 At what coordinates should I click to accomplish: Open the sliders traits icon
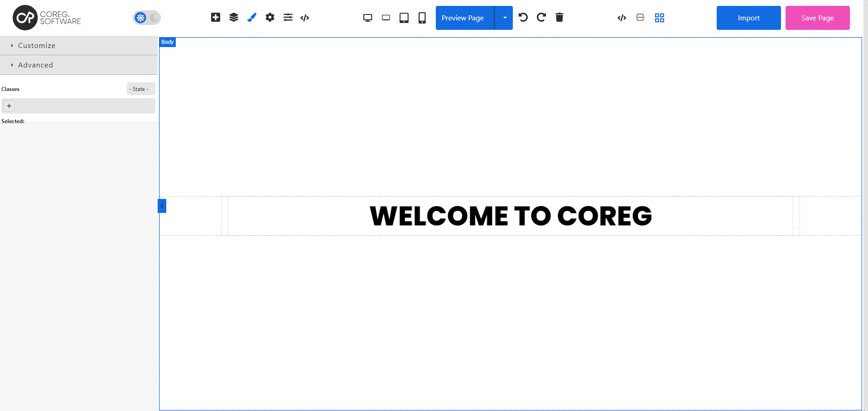coord(288,17)
